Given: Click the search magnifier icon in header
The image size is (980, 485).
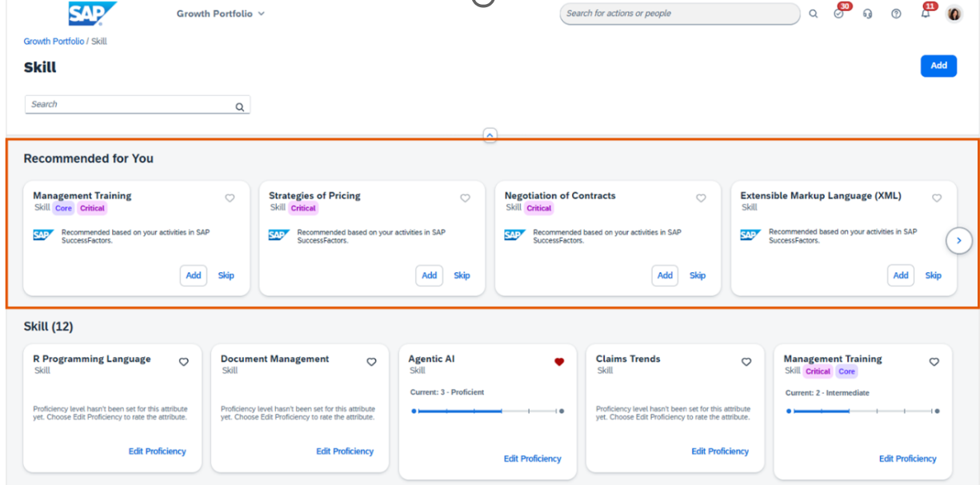Looking at the screenshot, I should click(x=813, y=14).
